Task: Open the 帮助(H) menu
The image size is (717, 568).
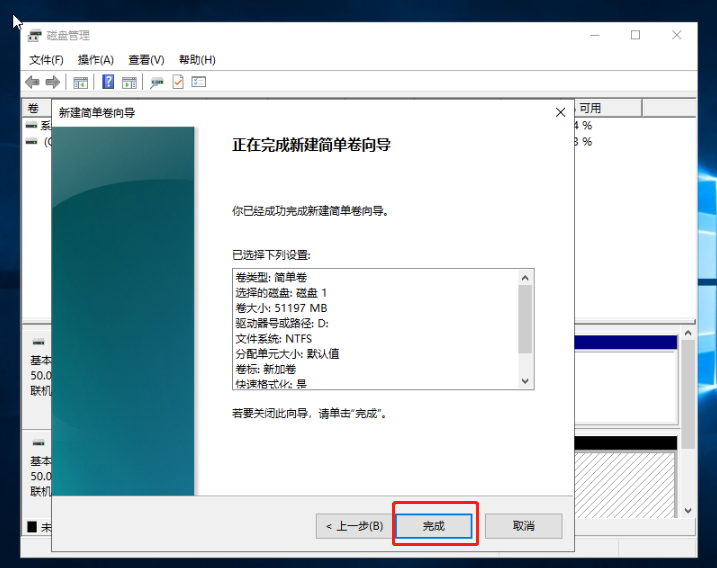Action: coord(197,60)
